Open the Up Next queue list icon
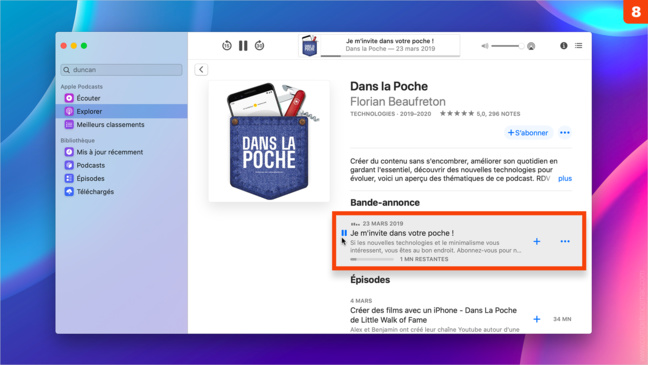This screenshot has height=365, width=648. pyautogui.click(x=579, y=46)
